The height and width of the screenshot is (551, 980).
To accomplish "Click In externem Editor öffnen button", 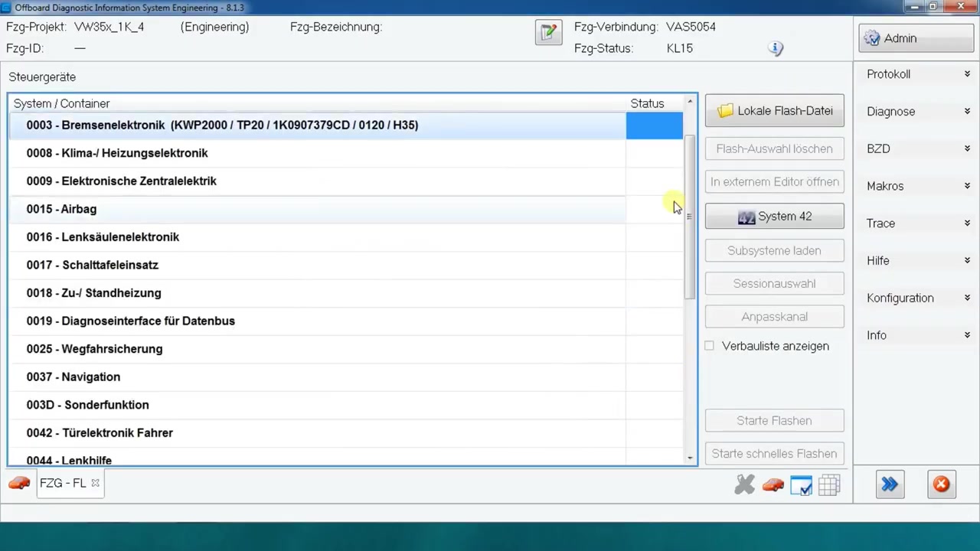I will click(x=775, y=182).
